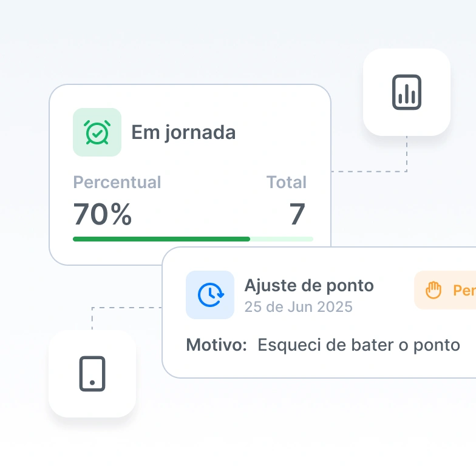This screenshot has width=476, height=466.
Task: Click the "Total" label
Action: [x=287, y=182]
